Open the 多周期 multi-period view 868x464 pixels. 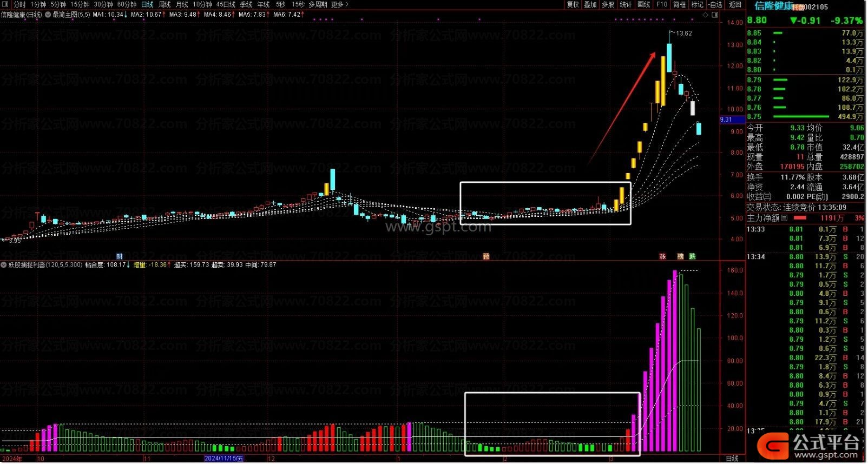pyautogui.click(x=318, y=4)
